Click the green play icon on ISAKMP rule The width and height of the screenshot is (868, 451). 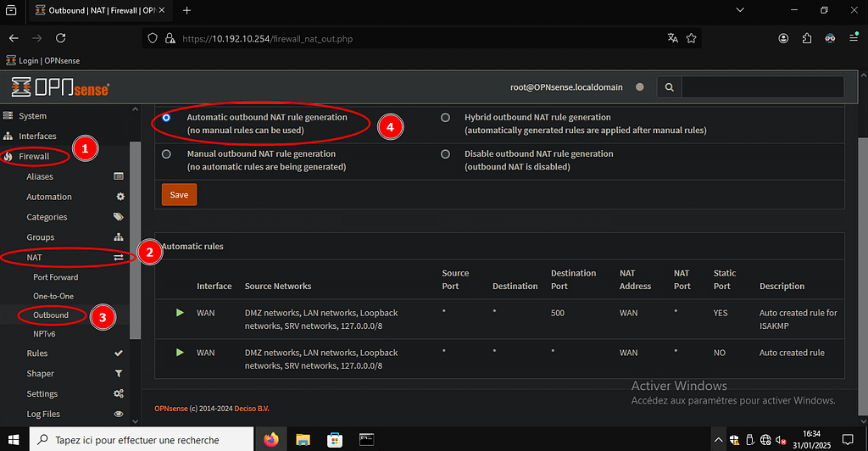180,313
